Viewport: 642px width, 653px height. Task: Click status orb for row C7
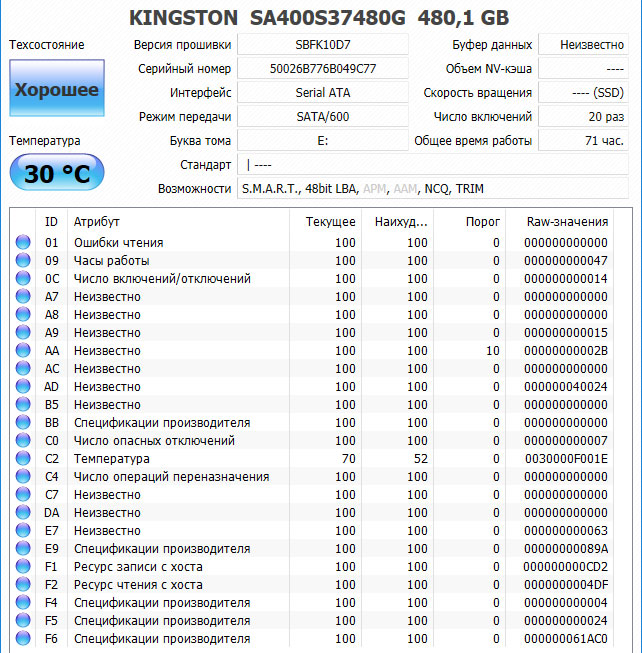pyautogui.click(x=23, y=494)
